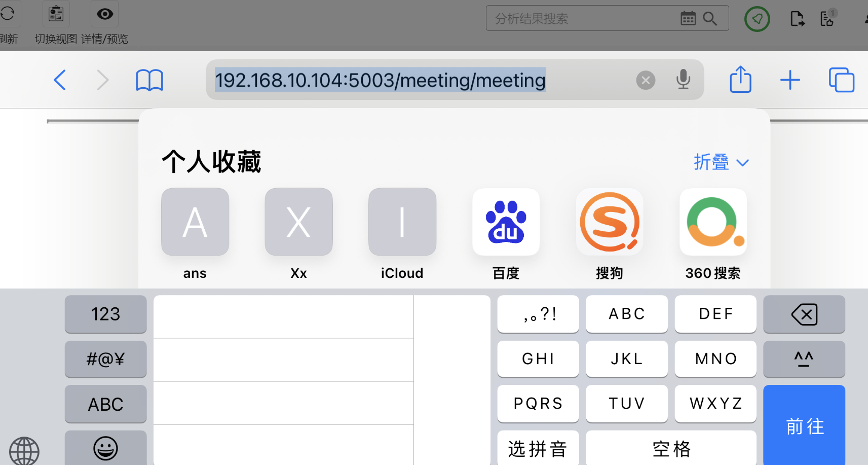Image resolution: width=868 pixels, height=465 pixels.
Task: Go back with the Safari back arrow
Action: [x=60, y=80]
